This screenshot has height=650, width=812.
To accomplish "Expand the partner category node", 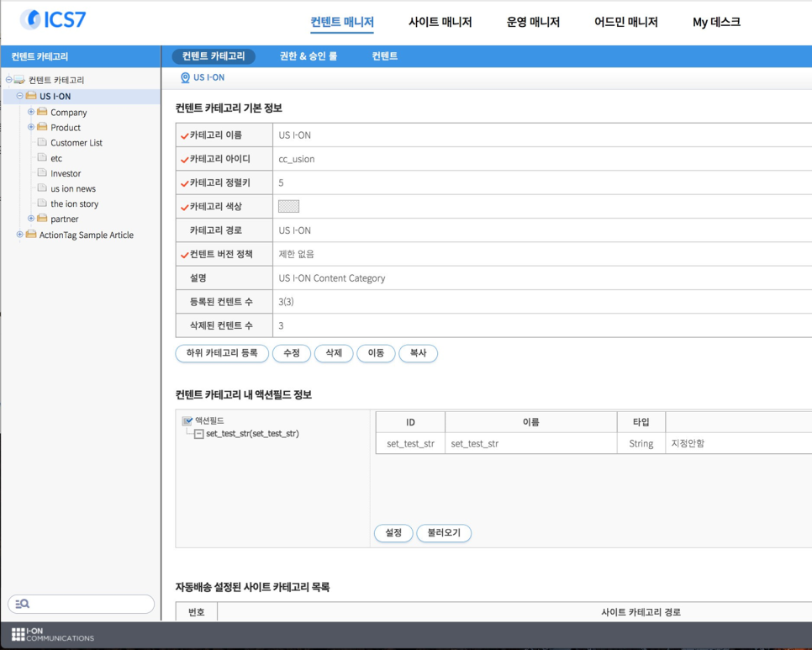I will click(x=31, y=219).
